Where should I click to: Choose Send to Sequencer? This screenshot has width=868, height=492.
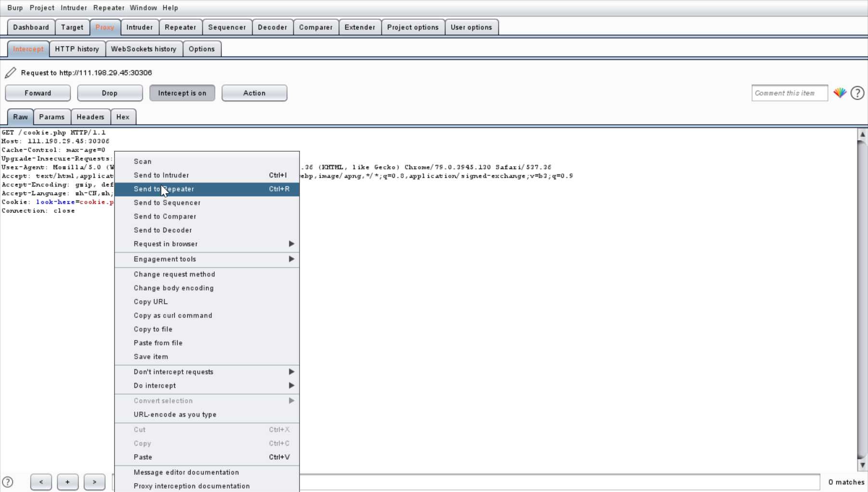coord(207,203)
